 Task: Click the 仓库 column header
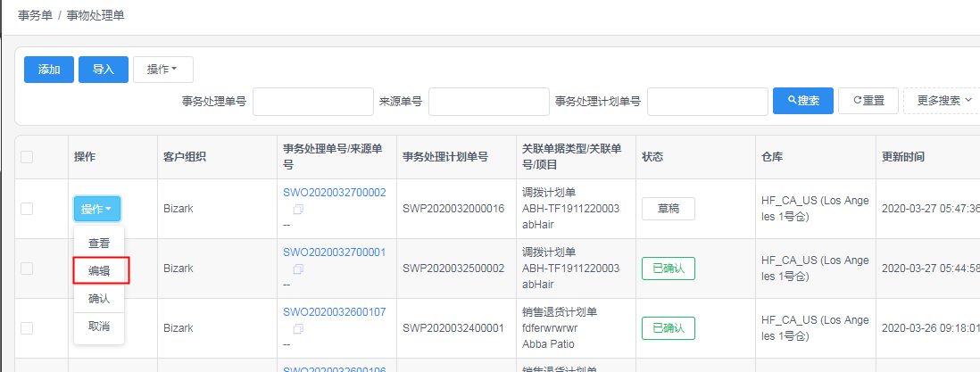tap(772, 157)
